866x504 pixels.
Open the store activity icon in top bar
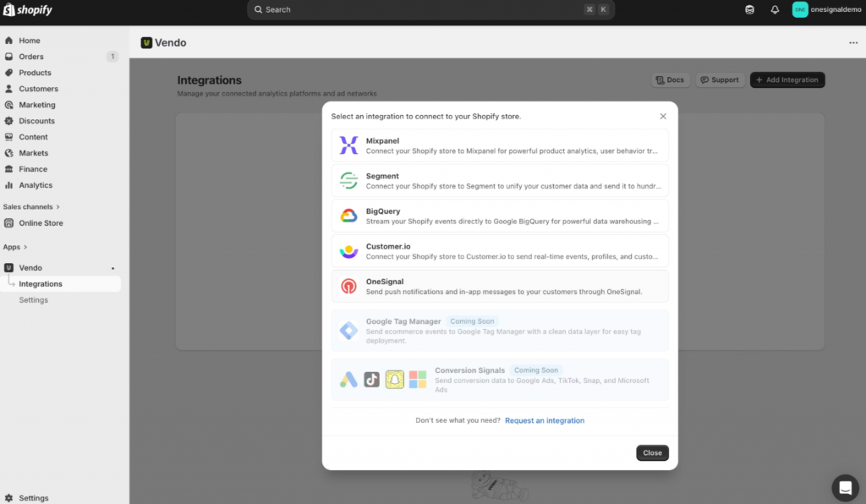pyautogui.click(x=749, y=9)
